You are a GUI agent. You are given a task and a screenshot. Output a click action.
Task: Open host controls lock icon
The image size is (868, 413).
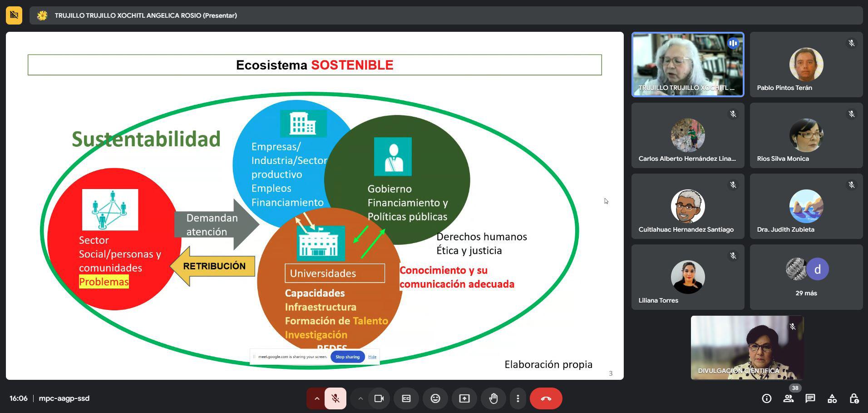coord(854,398)
